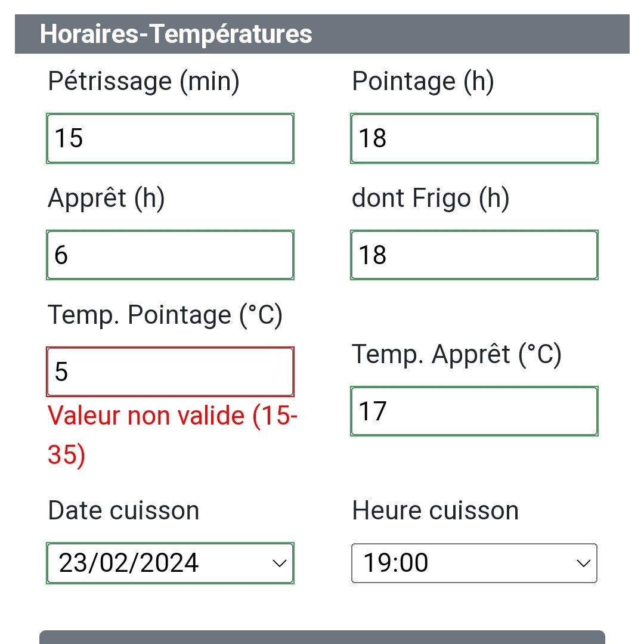Click the Pétrissage (min) input field
The image size is (644, 644).
click(x=170, y=138)
